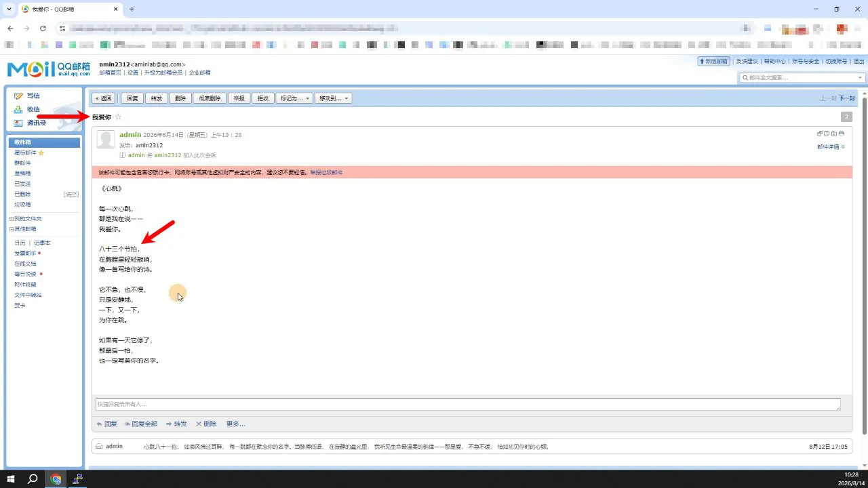Open 已发送 folder
The width and height of the screenshot is (868, 488).
[x=22, y=184]
